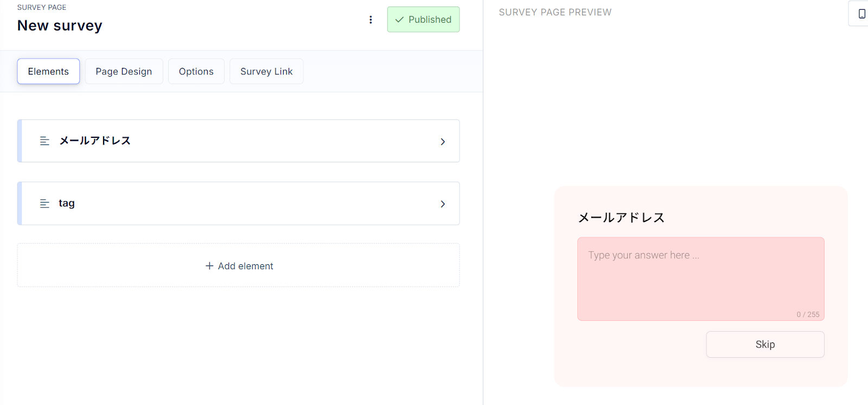Open the Page Design tab

point(124,71)
